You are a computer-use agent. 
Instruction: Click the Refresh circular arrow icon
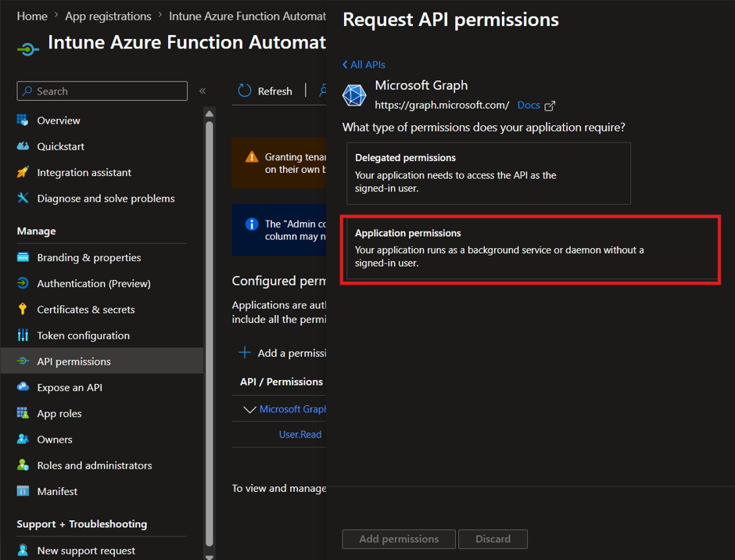point(245,91)
